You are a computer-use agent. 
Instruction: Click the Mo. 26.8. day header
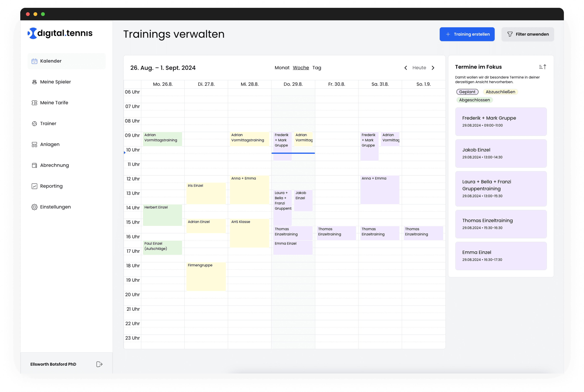pyautogui.click(x=163, y=84)
